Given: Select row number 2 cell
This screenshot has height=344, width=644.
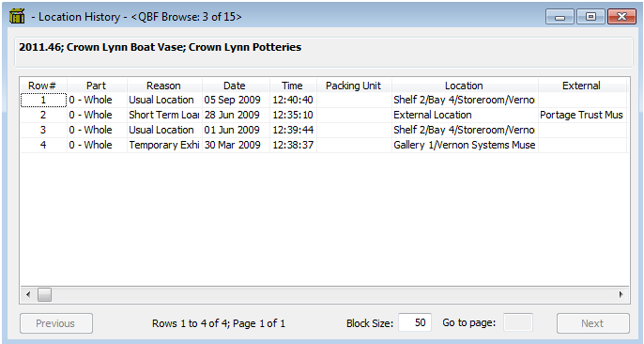Looking at the screenshot, I should pos(43,115).
